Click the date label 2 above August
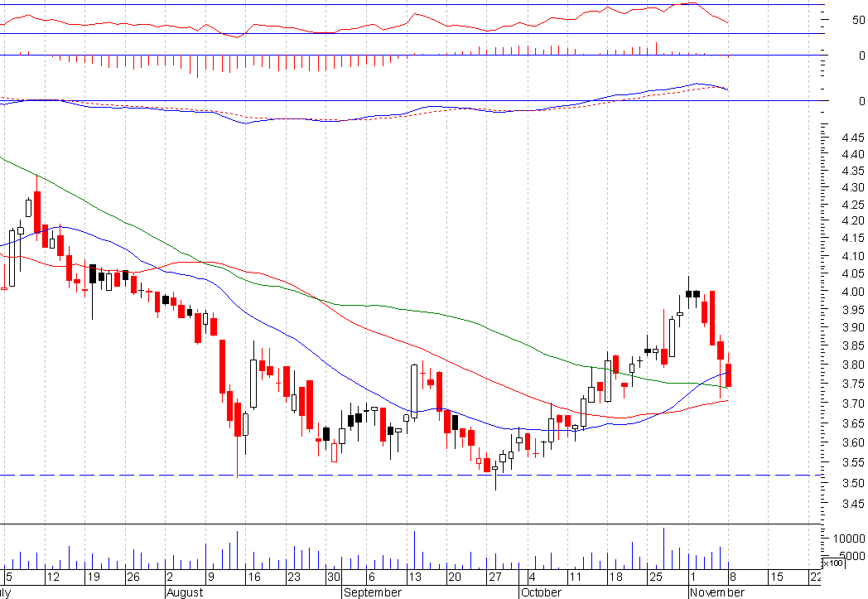Viewport: 868px width, 599px height. [170, 577]
